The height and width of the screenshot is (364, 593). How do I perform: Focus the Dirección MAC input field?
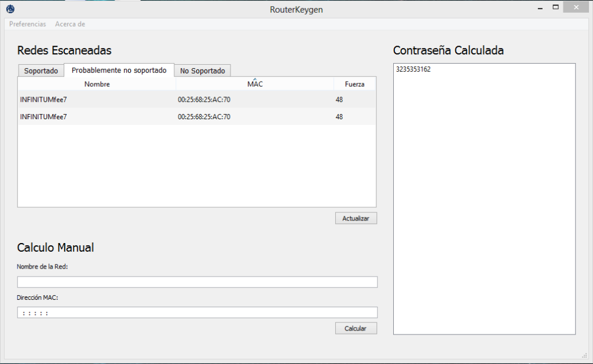(197, 312)
